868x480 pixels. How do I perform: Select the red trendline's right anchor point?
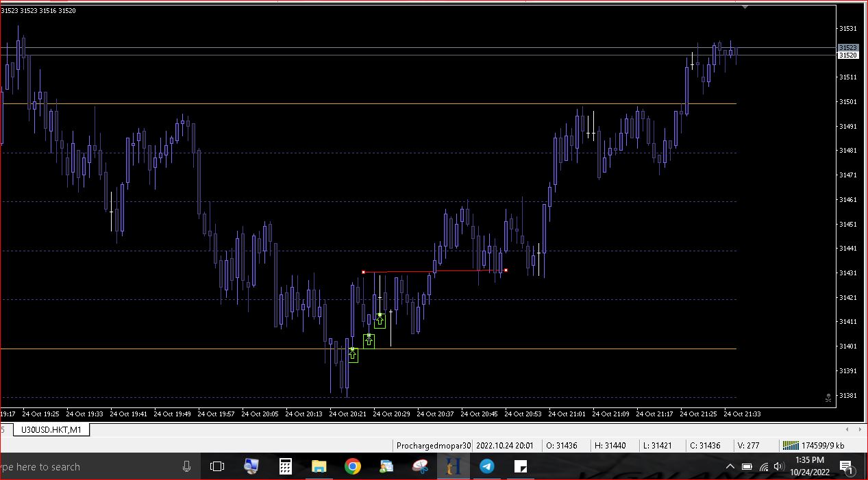coord(506,270)
